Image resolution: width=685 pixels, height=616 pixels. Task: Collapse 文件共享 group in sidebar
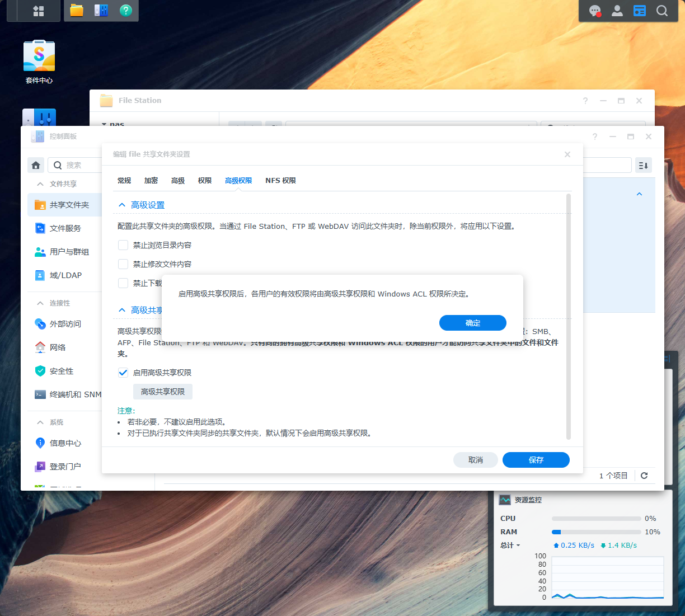(40, 184)
